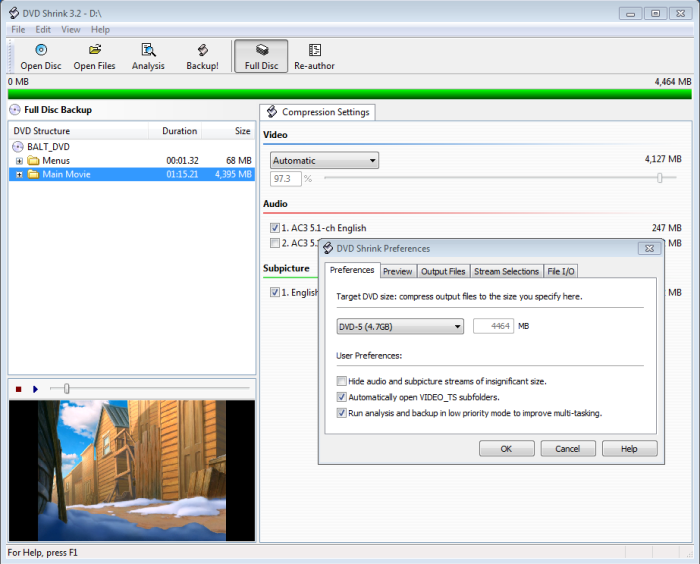The width and height of the screenshot is (700, 564).
Task: Select the BALT_DVD tree row
Action: coord(132,147)
